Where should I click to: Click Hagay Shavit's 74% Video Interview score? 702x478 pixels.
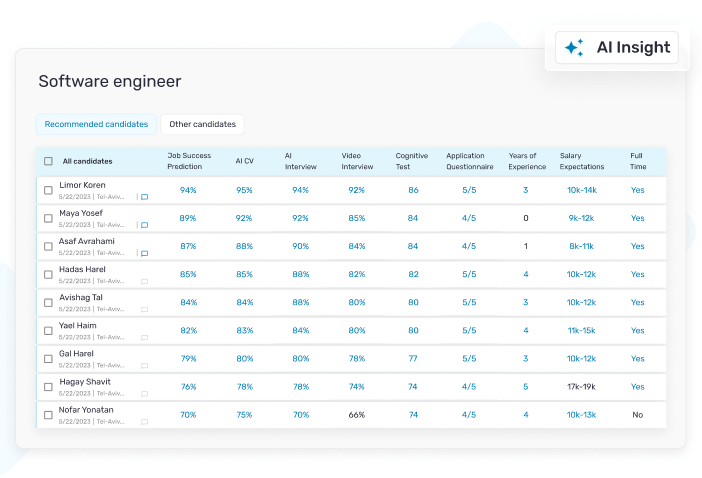(x=357, y=387)
